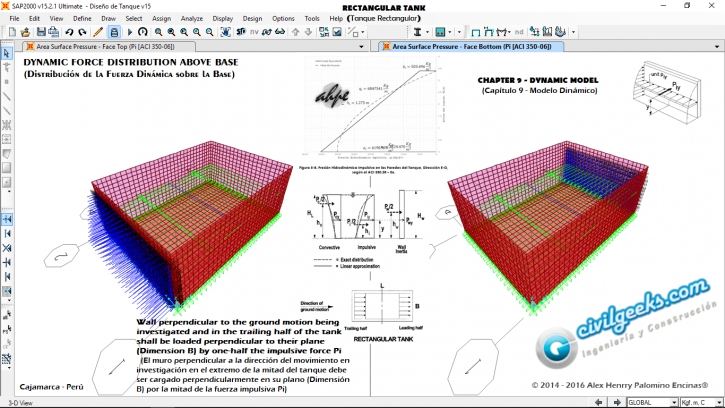Open the File menu
Viewport: 725px width, 408px height.
tap(14, 19)
